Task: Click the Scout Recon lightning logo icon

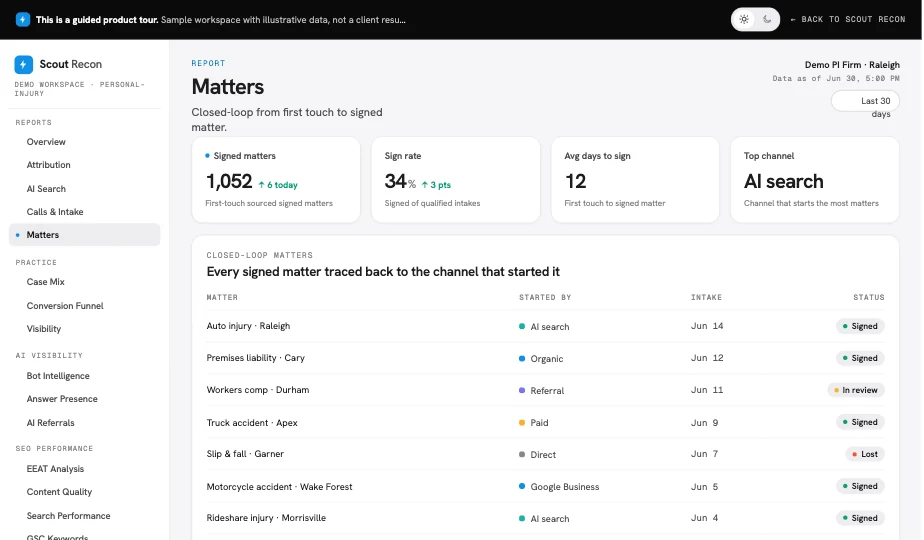Action: (x=24, y=64)
